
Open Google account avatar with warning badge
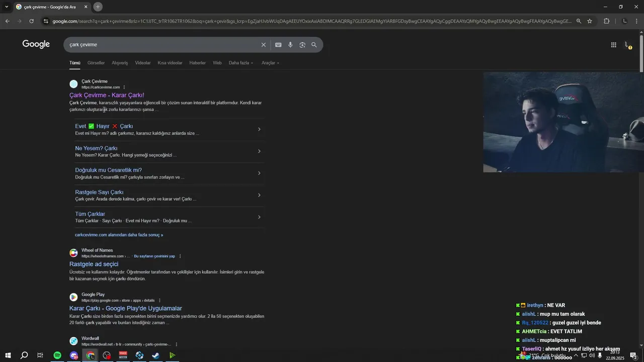(x=628, y=45)
